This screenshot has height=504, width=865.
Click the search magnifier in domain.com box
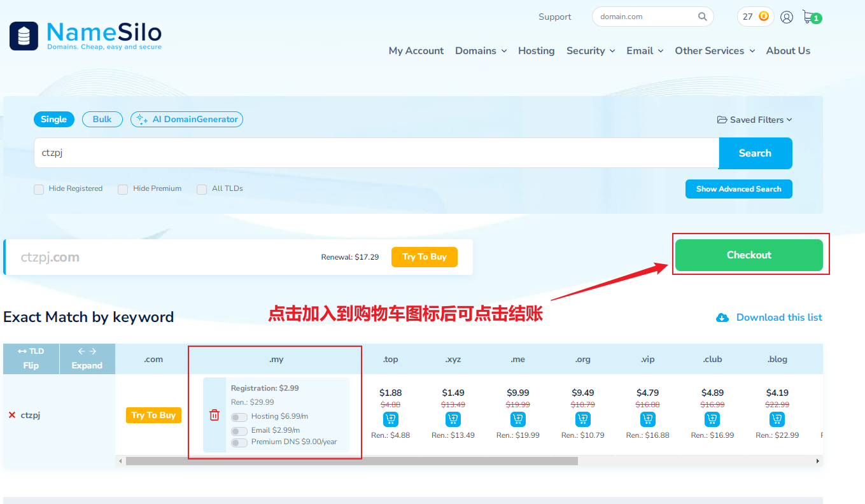click(x=702, y=17)
